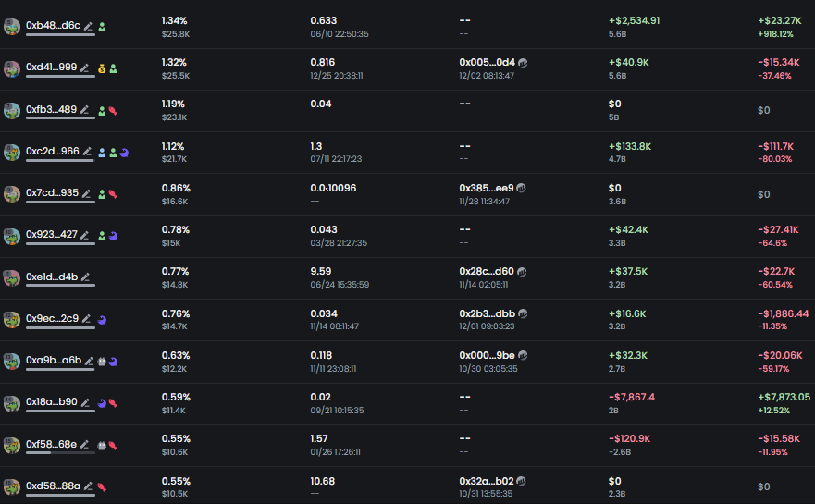Click the money bag icon on 0xd41...999
The height and width of the screenshot is (504, 815).
pyautogui.click(x=101, y=68)
